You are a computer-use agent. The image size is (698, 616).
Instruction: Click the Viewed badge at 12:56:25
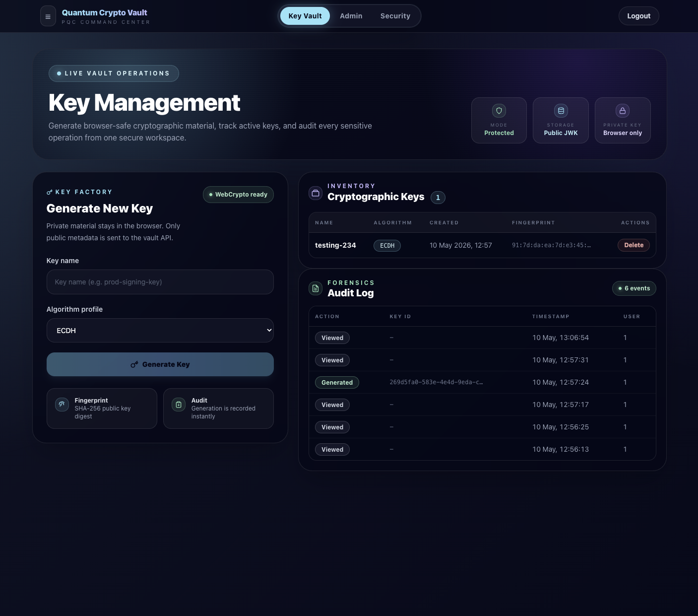pos(332,427)
